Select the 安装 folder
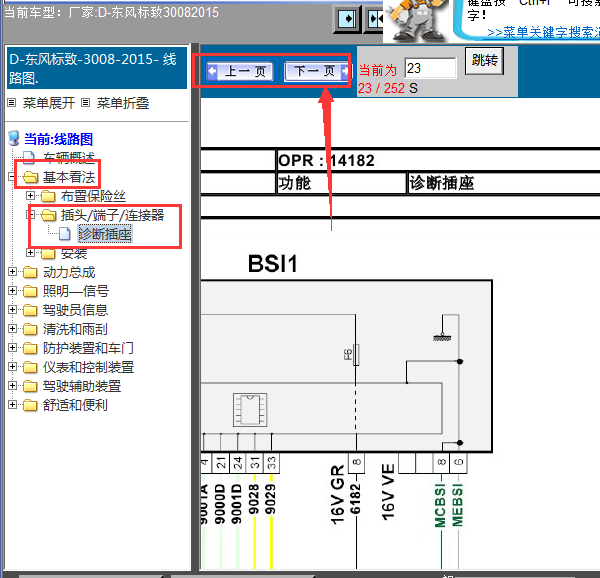The height and width of the screenshot is (578, 600). pyautogui.click(x=74, y=253)
